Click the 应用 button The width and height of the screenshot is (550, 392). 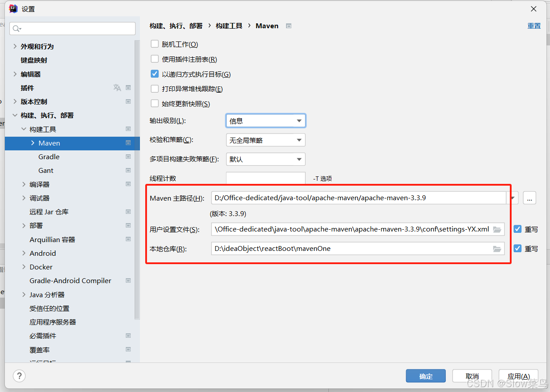click(519, 376)
